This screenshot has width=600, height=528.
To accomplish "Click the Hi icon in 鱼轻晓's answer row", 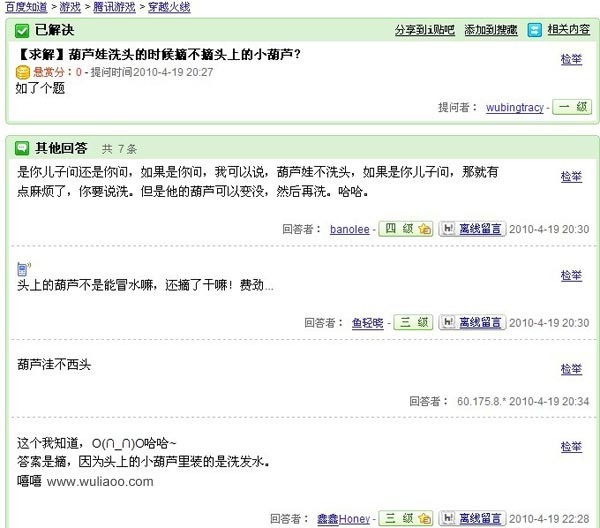I will tap(448, 322).
